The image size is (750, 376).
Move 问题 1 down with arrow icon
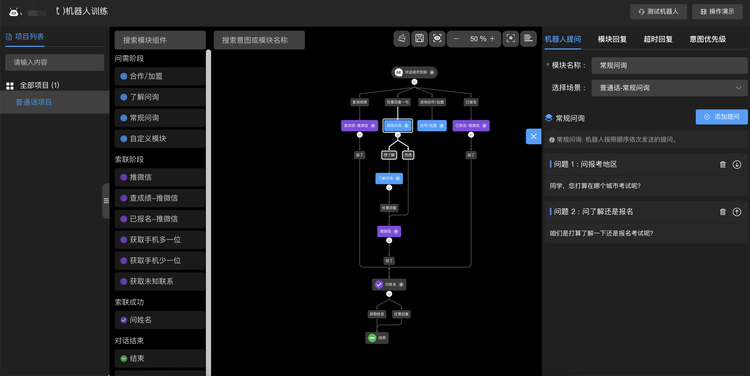click(x=737, y=165)
